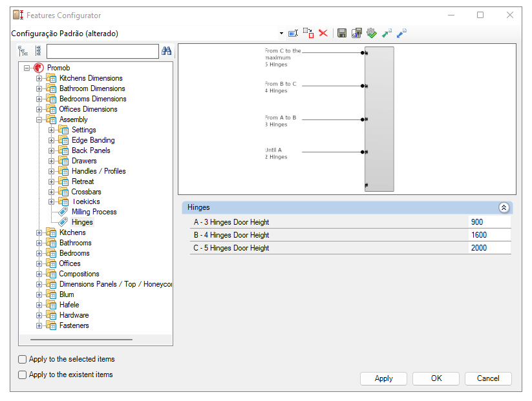Image resolution: width=532 pixels, height=401 pixels.
Task: Click the rename configuration icon
Action: pos(293,33)
